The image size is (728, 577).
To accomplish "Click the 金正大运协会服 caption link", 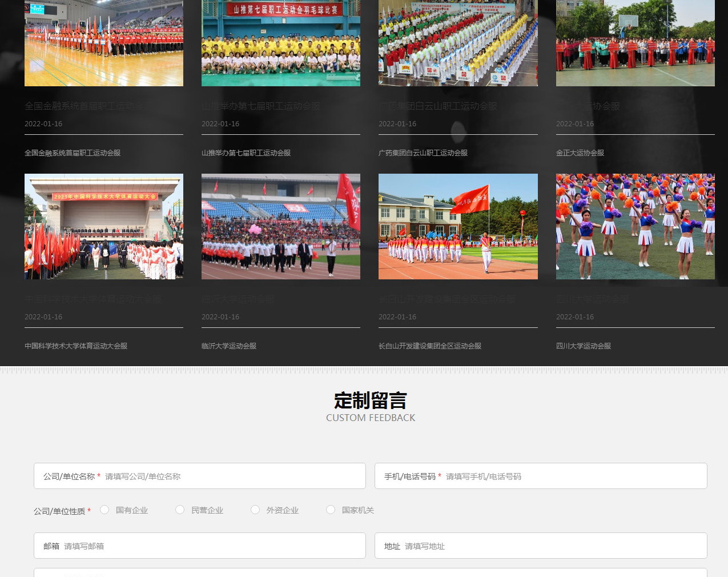I will [x=580, y=153].
